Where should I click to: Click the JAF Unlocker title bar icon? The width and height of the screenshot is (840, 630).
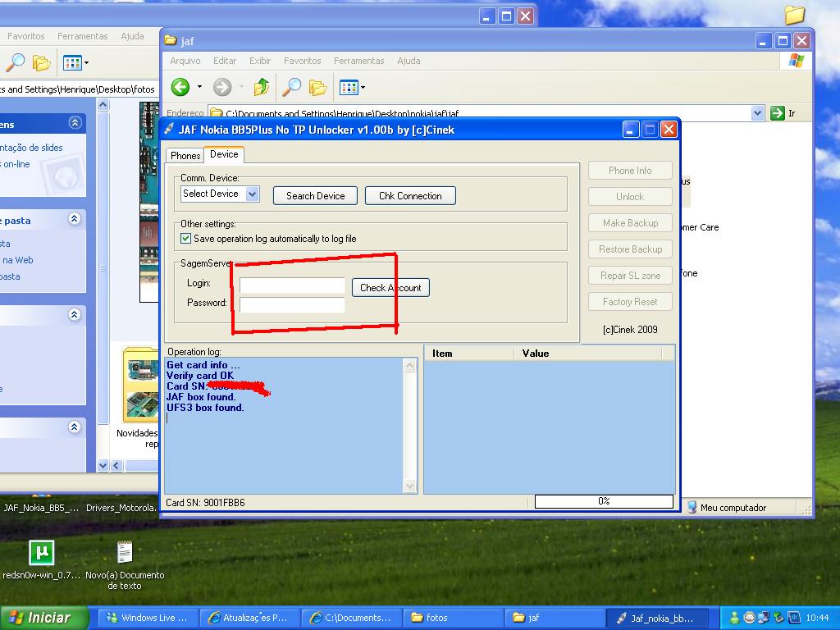[x=169, y=130]
